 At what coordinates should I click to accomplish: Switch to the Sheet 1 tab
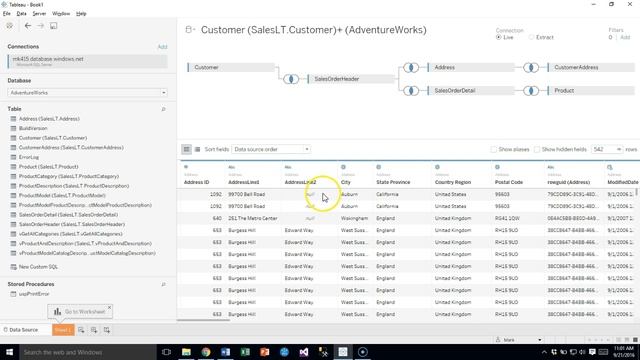click(x=63, y=330)
